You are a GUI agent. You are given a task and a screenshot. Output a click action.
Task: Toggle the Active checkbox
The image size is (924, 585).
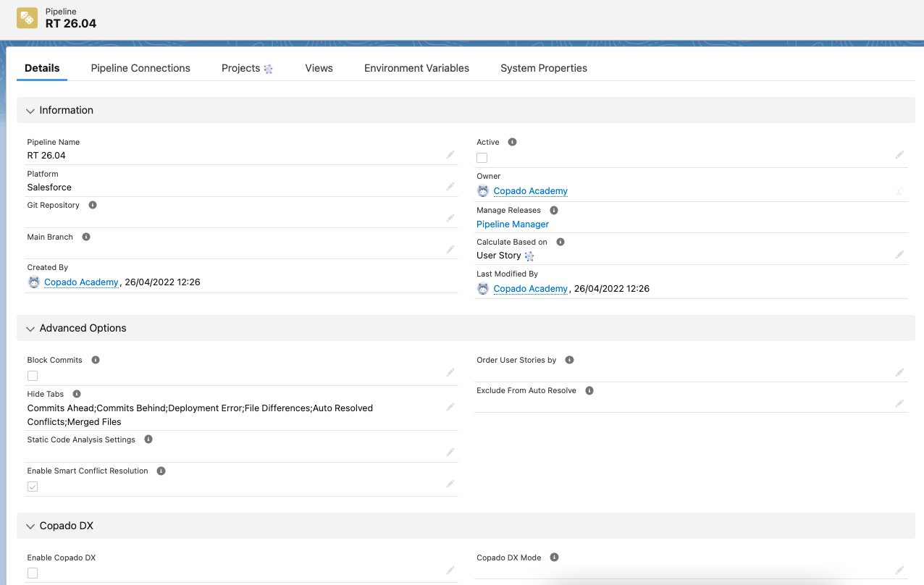click(482, 158)
